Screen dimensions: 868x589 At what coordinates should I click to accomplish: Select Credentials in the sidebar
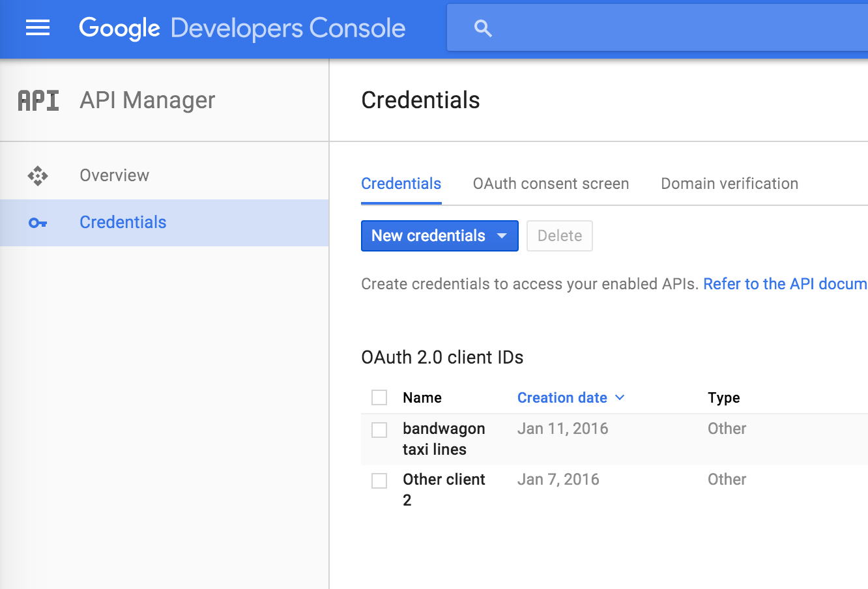[164, 222]
